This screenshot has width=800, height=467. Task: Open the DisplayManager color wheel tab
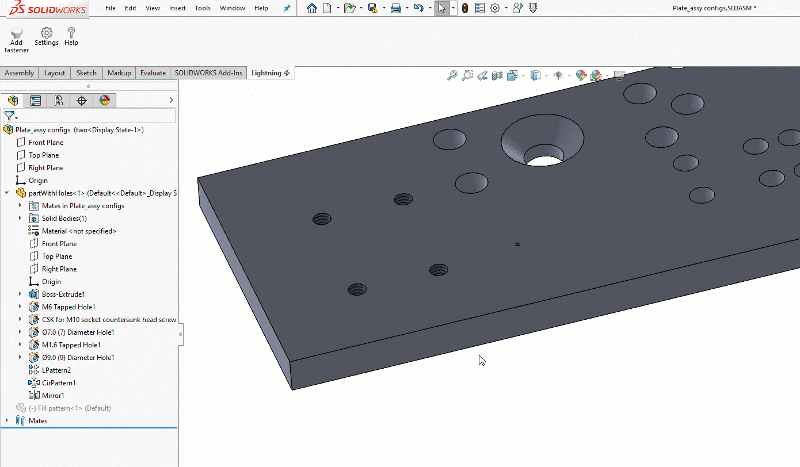tap(105, 100)
